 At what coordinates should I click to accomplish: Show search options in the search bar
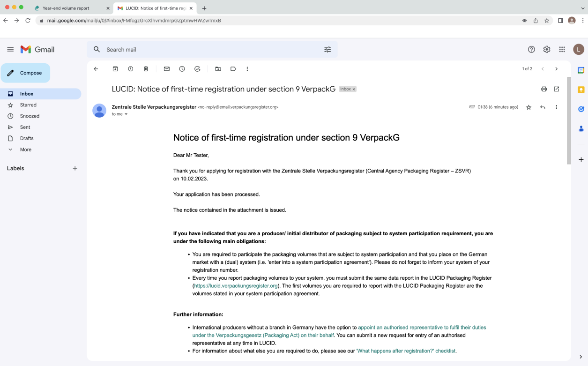click(327, 49)
